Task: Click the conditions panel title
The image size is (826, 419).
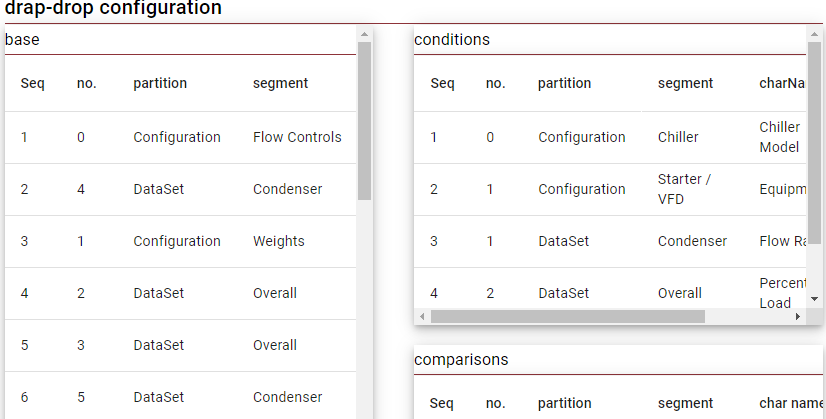Action: 452,40
